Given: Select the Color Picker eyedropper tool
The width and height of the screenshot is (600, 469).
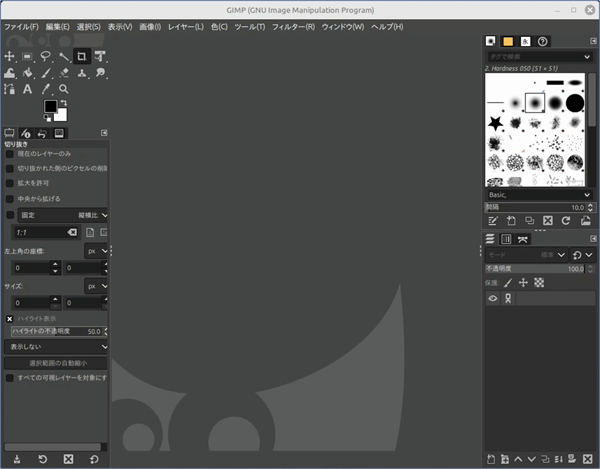Looking at the screenshot, I should (x=46, y=89).
